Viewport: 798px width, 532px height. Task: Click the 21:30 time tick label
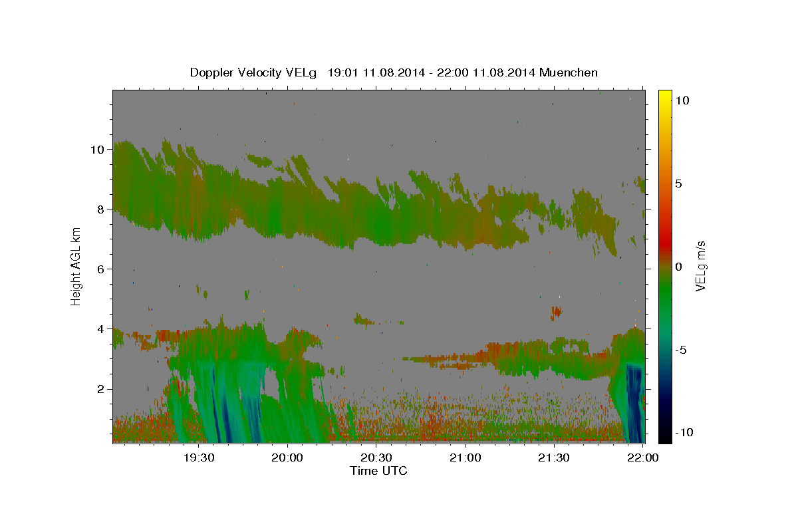click(554, 458)
